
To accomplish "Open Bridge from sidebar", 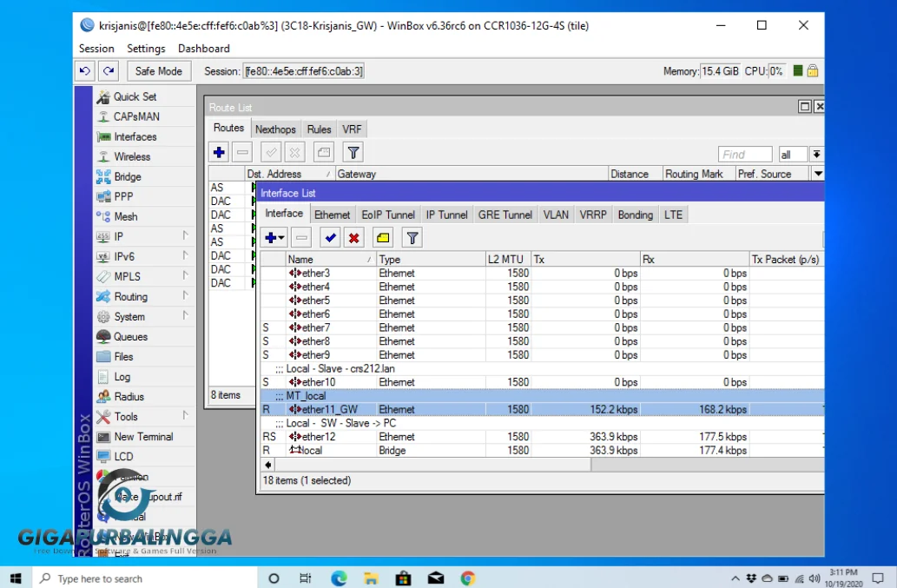I will [x=128, y=176].
